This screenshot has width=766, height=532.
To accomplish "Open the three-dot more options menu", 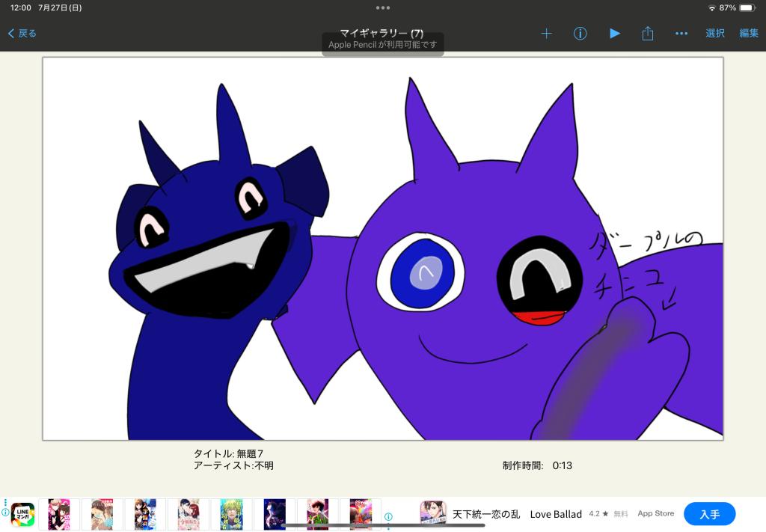I will click(681, 34).
